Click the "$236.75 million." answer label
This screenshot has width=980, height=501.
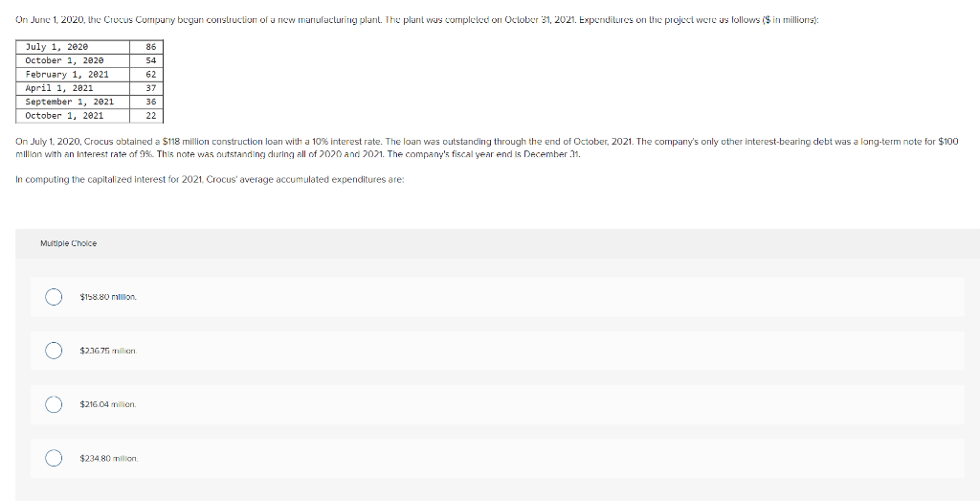(x=108, y=351)
